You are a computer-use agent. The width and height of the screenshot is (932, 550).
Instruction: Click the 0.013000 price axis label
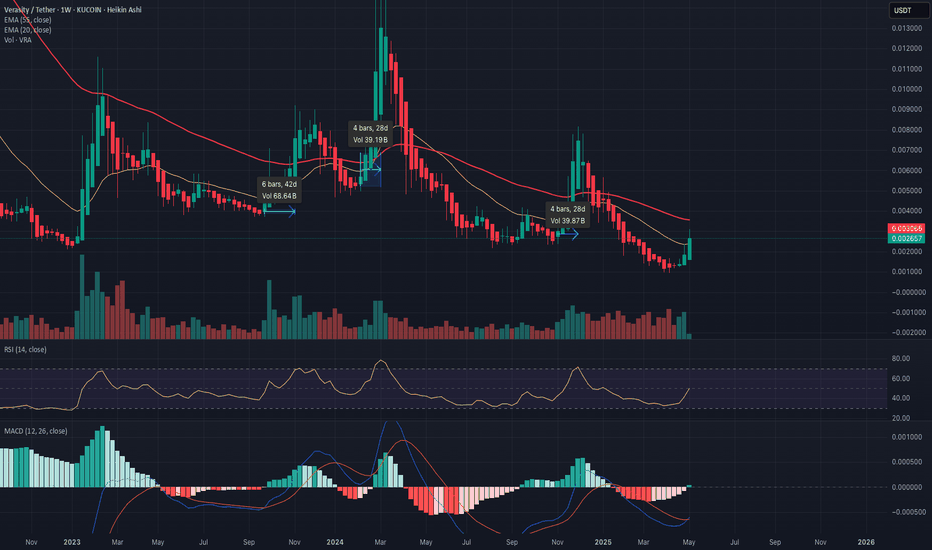point(906,29)
